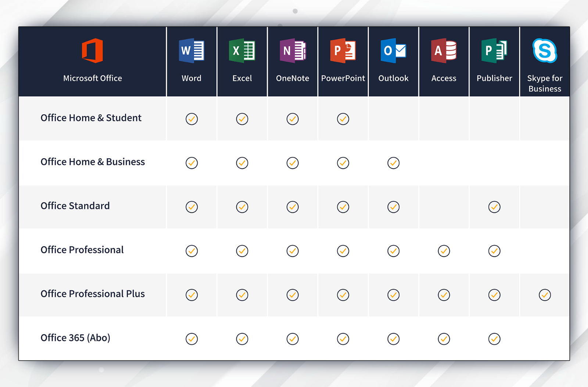This screenshot has width=588, height=387.
Task: Select the PowerPoint app icon
Action: tap(343, 51)
